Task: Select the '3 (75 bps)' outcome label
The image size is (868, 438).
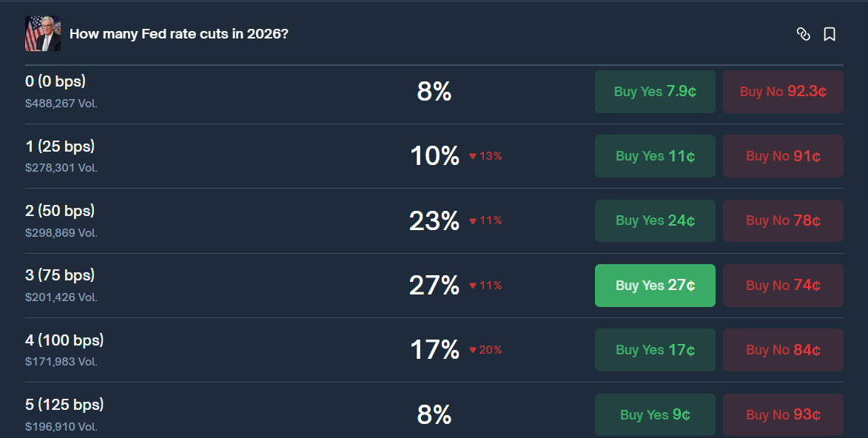Action: pyautogui.click(x=60, y=274)
